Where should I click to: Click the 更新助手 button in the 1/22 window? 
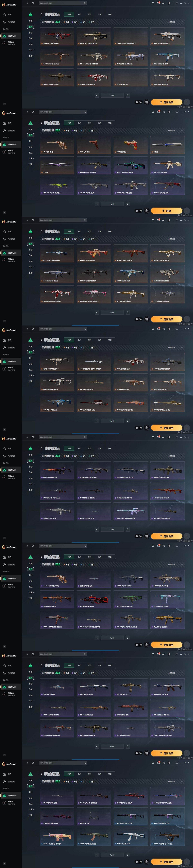click(x=167, y=102)
